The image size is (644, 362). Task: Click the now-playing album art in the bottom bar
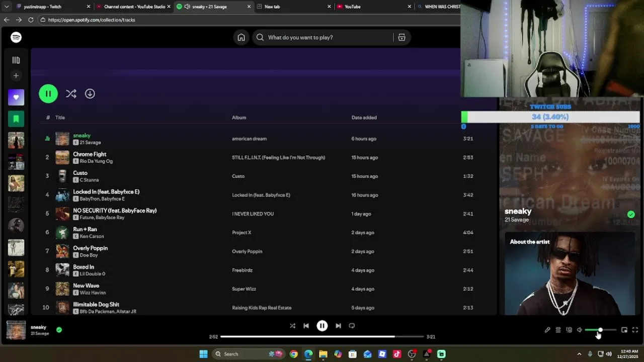point(16,330)
